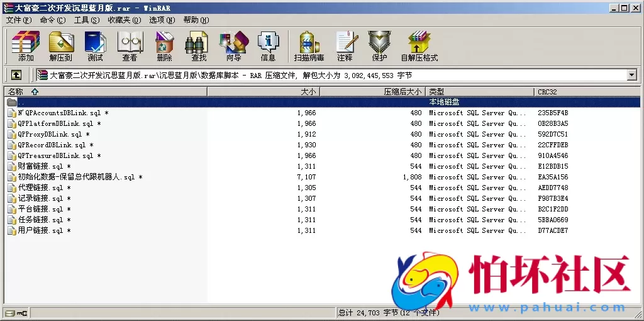
Task: Open the 查看 (View) tool
Action: pos(130,46)
